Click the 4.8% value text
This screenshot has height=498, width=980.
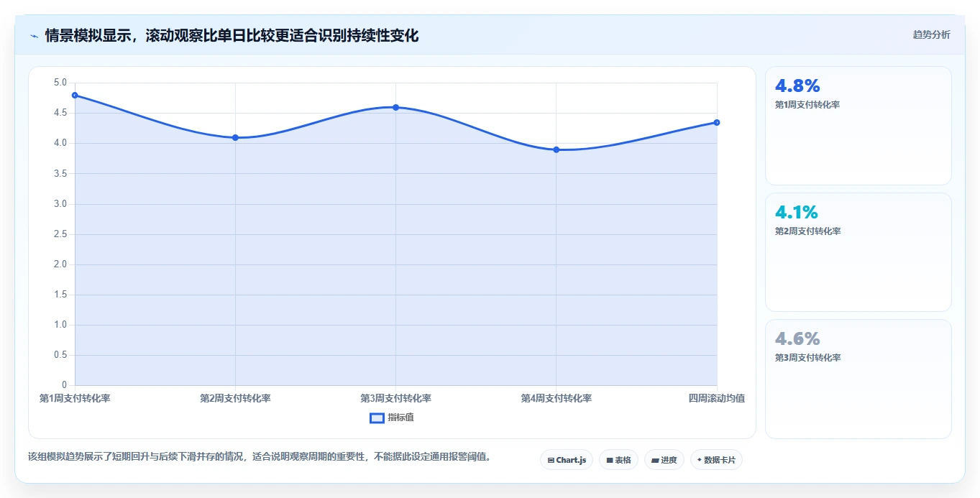(797, 86)
